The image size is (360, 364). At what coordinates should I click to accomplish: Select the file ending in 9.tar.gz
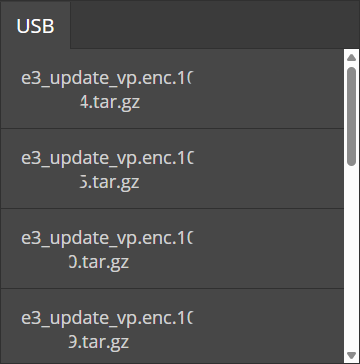coord(172,326)
